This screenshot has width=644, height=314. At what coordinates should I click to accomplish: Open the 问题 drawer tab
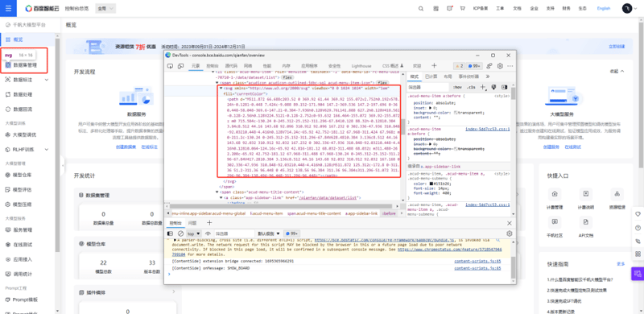pos(192,223)
